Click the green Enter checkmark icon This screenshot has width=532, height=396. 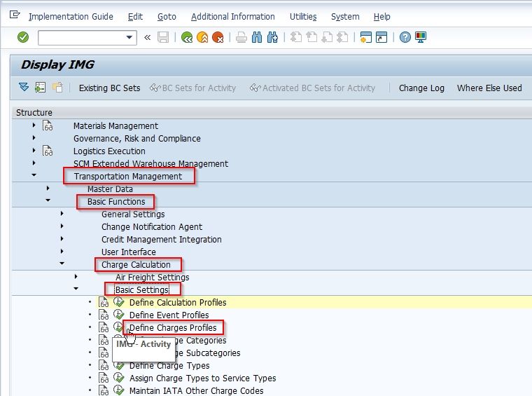point(23,37)
